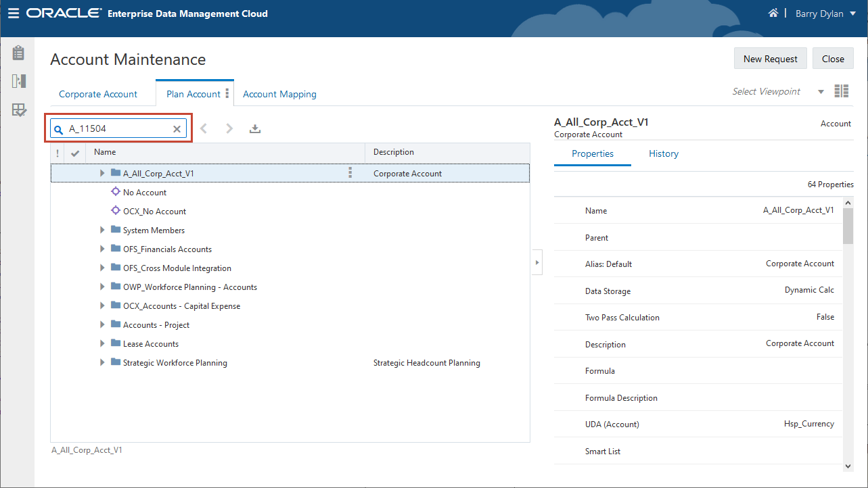Expand the OFS_Financials Accounts node
Viewport: 868px width, 488px height.
102,249
